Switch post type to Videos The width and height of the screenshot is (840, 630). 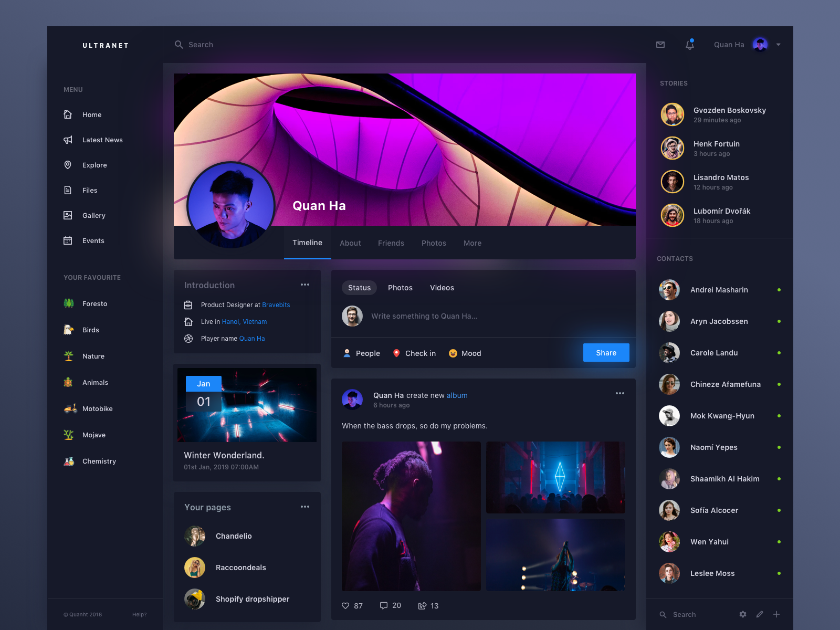coord(442,288)
